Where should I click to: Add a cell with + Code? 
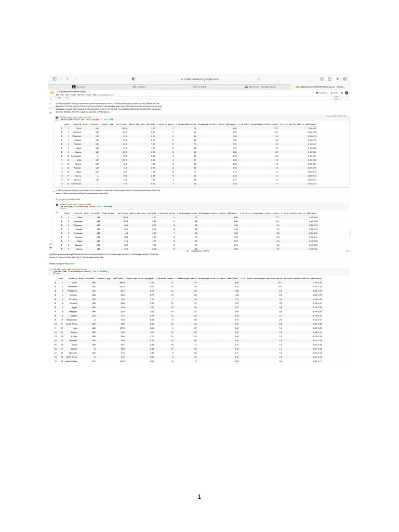58,98
